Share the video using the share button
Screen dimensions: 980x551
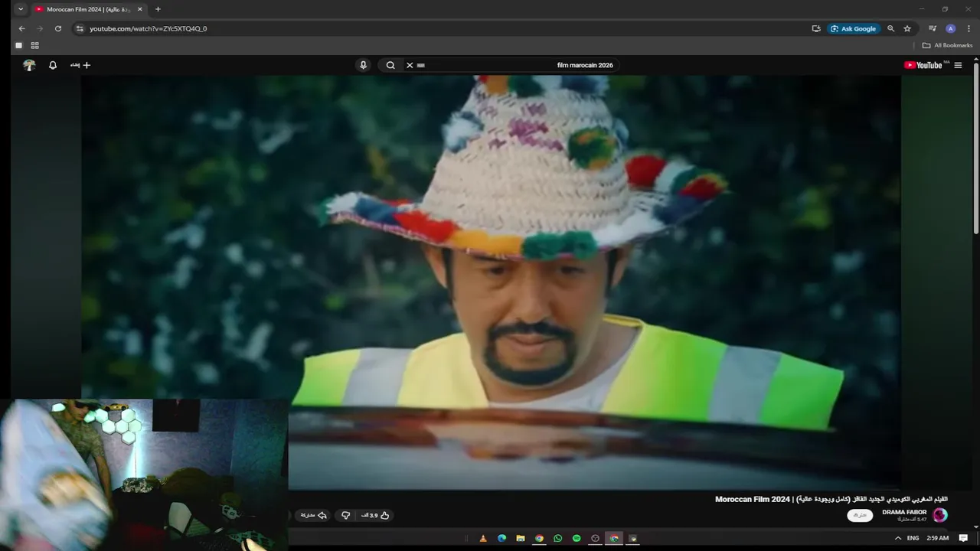pyautogui.click(x=314, y=516)
